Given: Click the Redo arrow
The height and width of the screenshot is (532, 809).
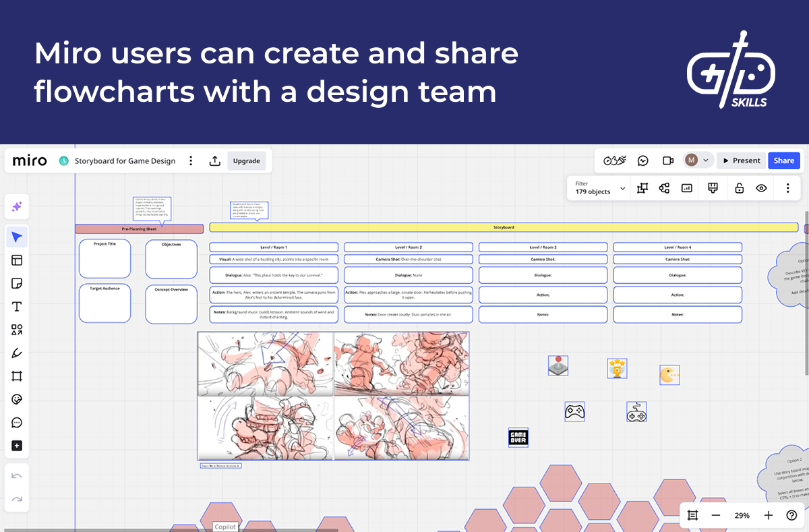Looking at the screenshot, I should [x=17, y=499].
